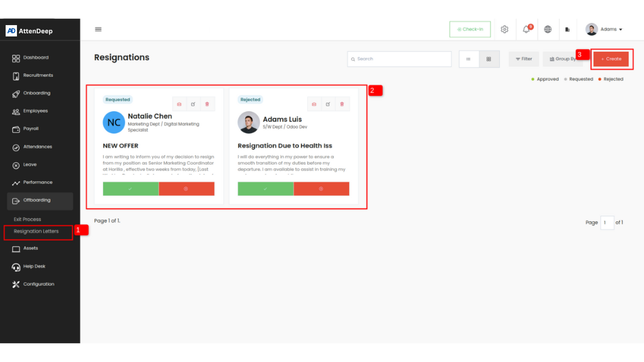Open the notifications bell icon

pos(526,30)
